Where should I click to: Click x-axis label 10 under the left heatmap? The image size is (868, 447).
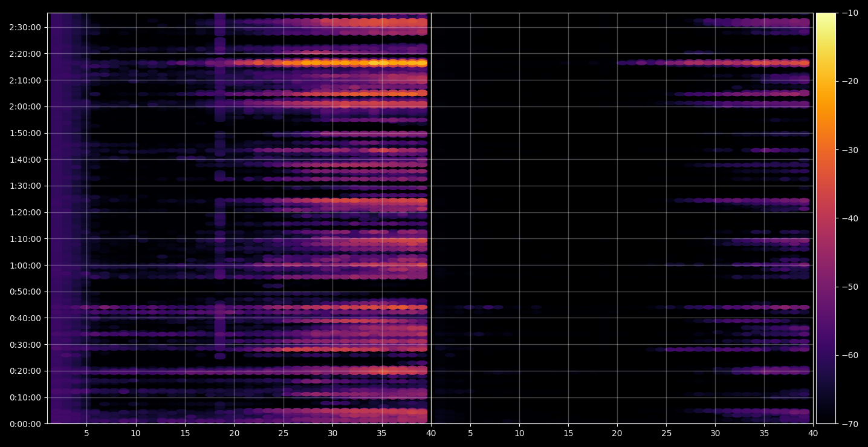click(136, 433)
